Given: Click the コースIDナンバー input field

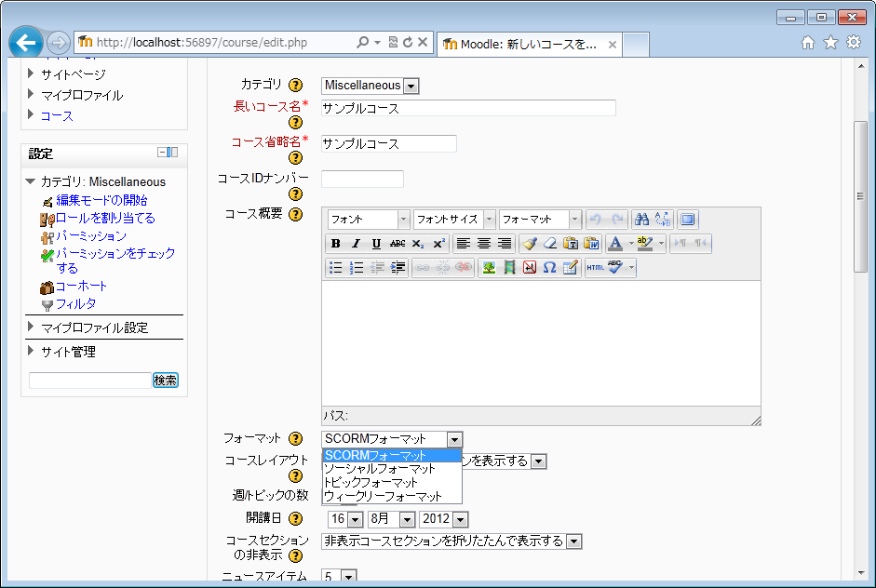Looking at the screenshot, I should point(362,179).
